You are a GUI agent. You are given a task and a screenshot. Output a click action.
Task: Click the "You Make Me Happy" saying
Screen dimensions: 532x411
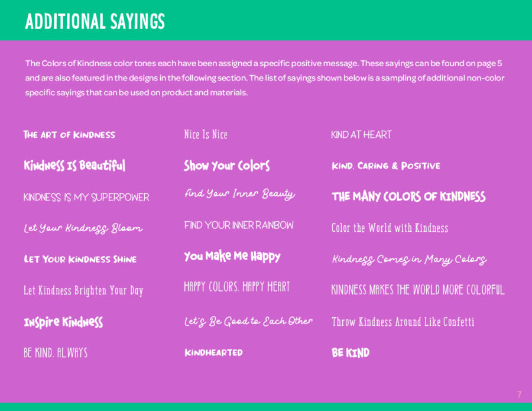point(232,256)
